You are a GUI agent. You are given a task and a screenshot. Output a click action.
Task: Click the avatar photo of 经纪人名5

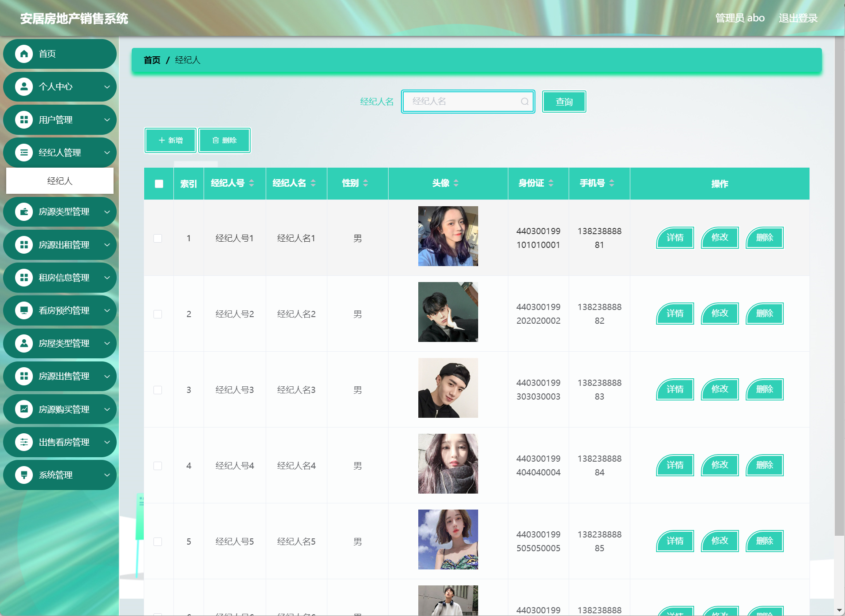click(x=448, y=539)
